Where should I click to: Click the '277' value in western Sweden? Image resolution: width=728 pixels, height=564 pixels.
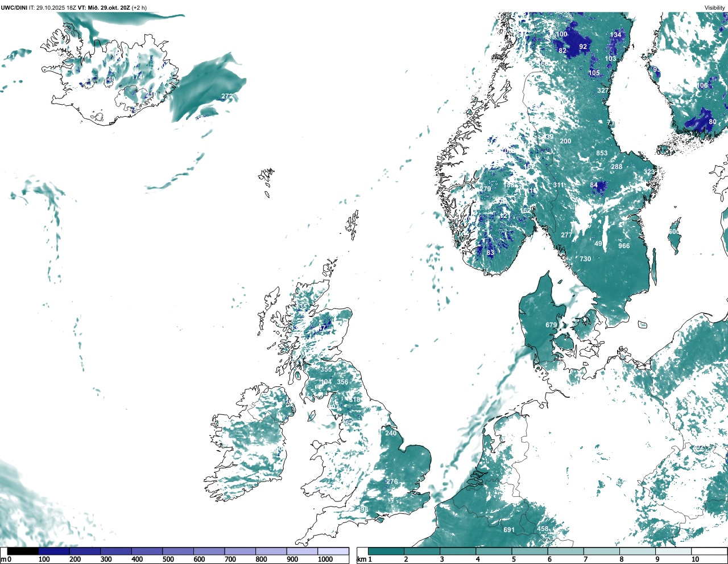pos(566,235)
